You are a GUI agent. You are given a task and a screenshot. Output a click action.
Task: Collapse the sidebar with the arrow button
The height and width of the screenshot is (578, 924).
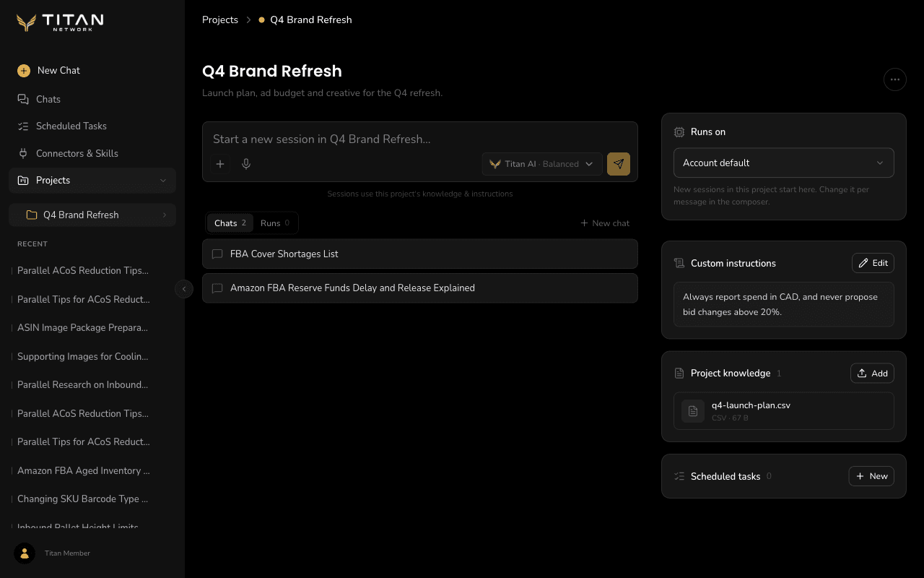click(x=184, y=289)
